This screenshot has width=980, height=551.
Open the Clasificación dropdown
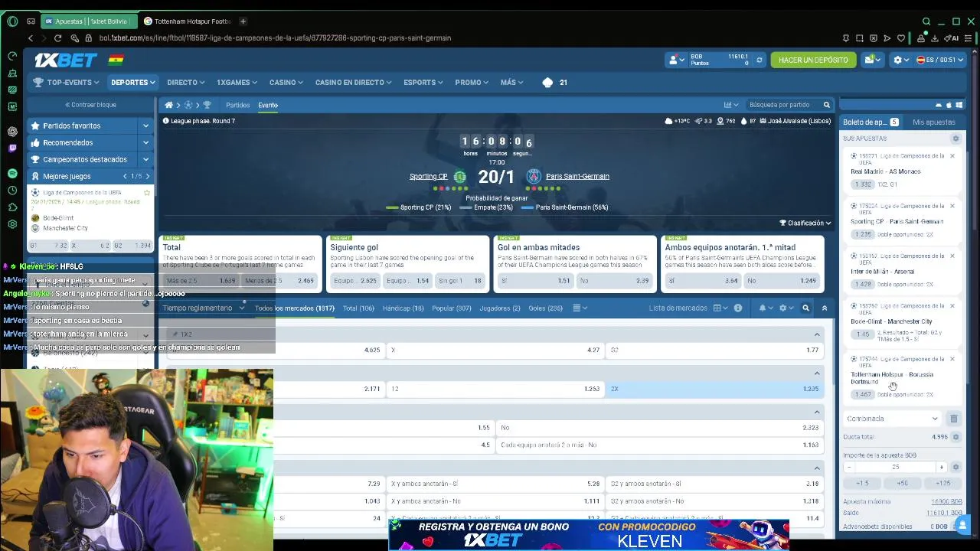click(x=805, y=223)
